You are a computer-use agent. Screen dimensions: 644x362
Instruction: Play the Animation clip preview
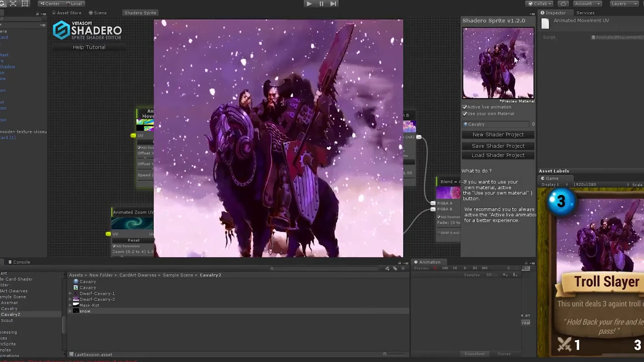point(464,268)
